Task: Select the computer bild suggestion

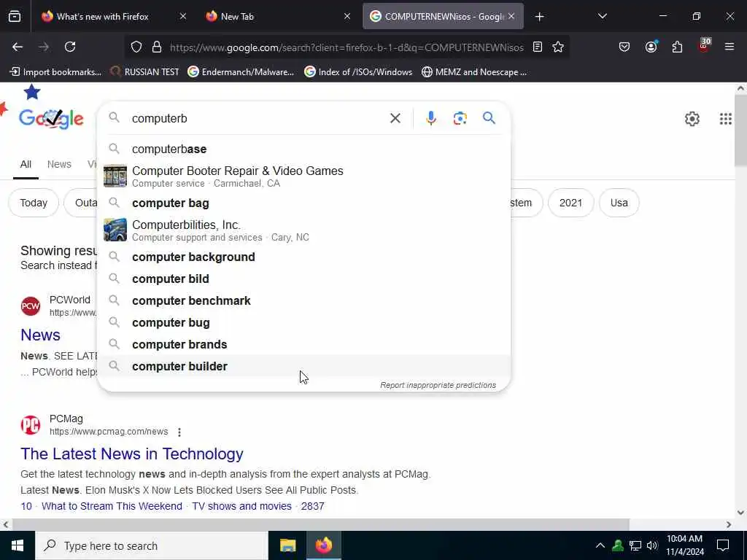Action: (x=304, y=279)
